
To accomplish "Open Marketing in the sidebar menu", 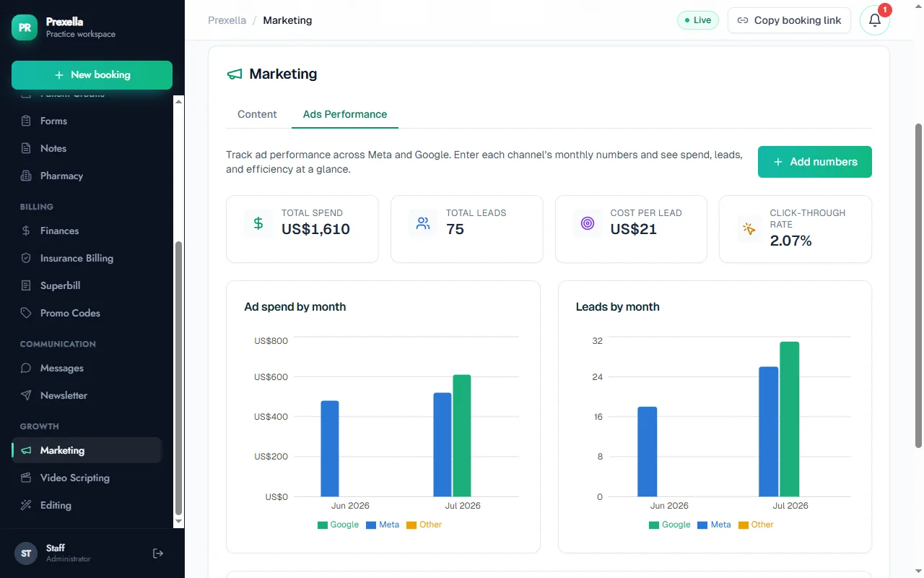I will pyautogui.click(x=87, y=450).
